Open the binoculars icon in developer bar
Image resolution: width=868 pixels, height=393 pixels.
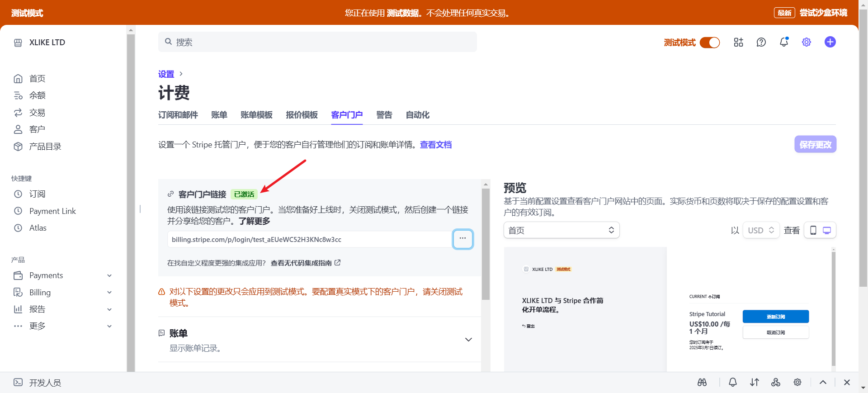[702, 382]
